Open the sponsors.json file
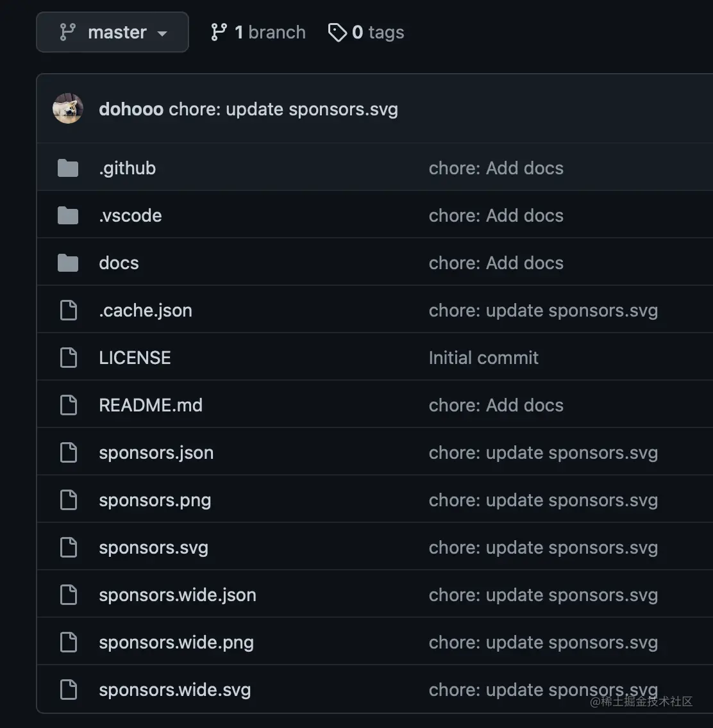The image size is (713, 728). pyautogui.click(x=156, y=453)
